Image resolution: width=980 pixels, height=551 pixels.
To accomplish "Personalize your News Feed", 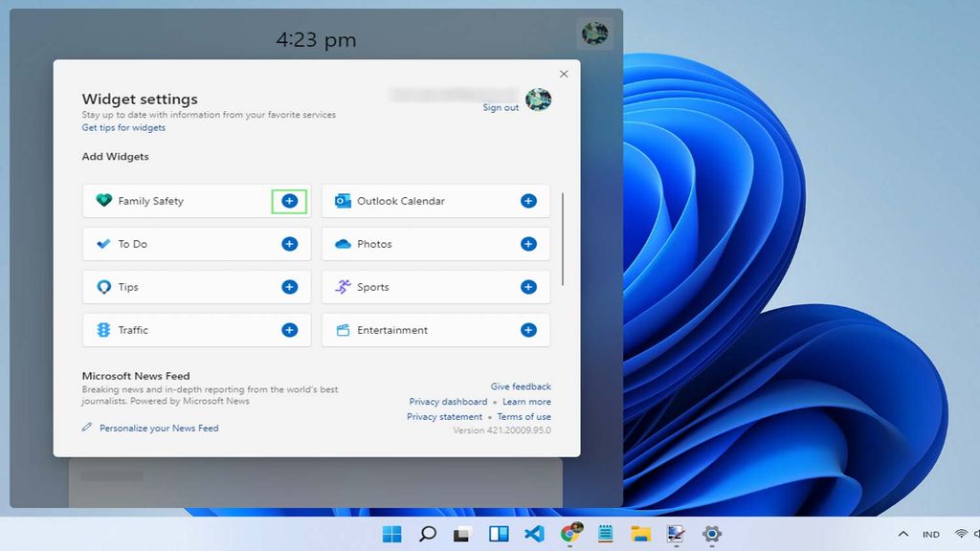I will (x=157, y=428).
